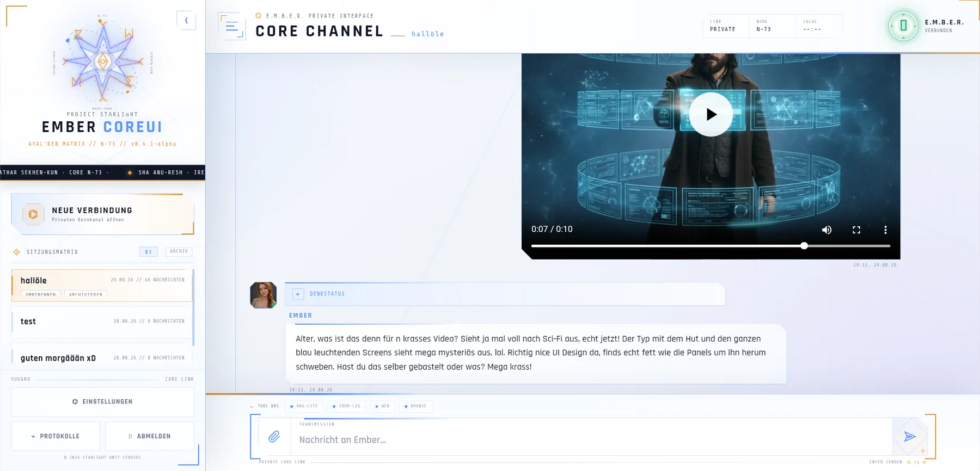Screen dimensions: 980x471
Task: Play the video with the center play button
Action: tap(710, 114)
